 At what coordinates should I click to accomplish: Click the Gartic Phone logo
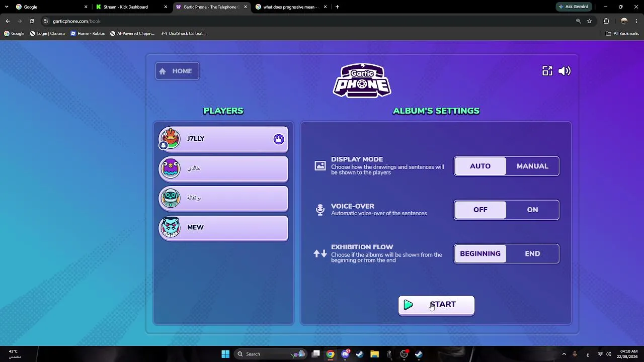(362, 80)
